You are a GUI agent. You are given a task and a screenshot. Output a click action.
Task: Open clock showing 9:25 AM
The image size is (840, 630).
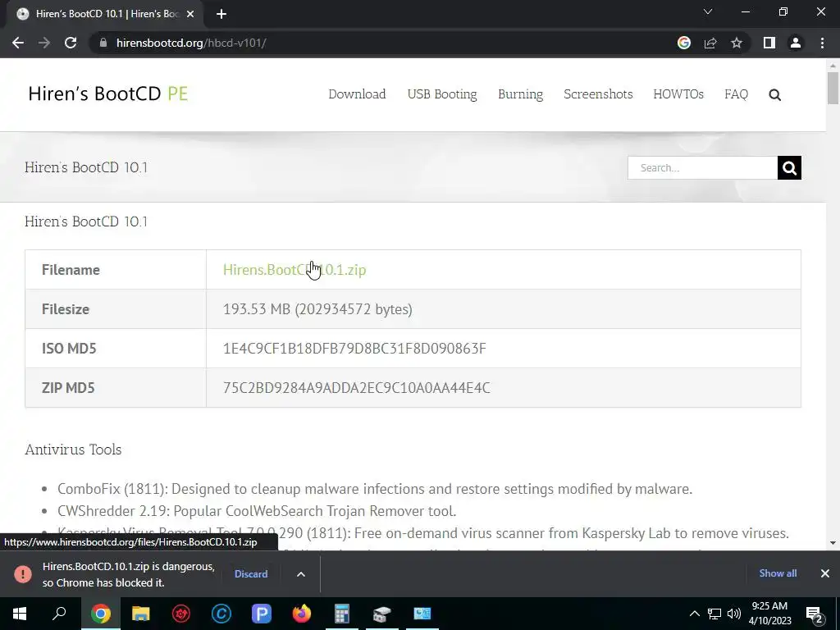[x=769, y=614]
